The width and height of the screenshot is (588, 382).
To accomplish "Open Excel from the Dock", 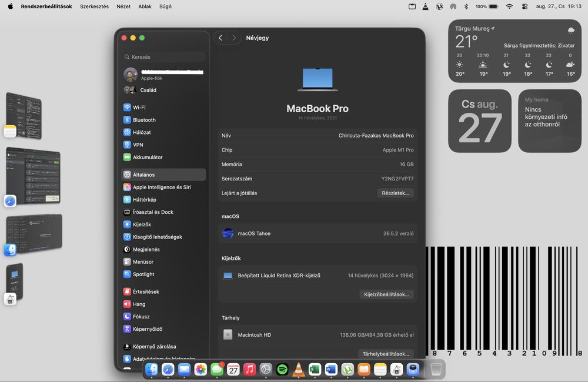I will pos(315,370).
